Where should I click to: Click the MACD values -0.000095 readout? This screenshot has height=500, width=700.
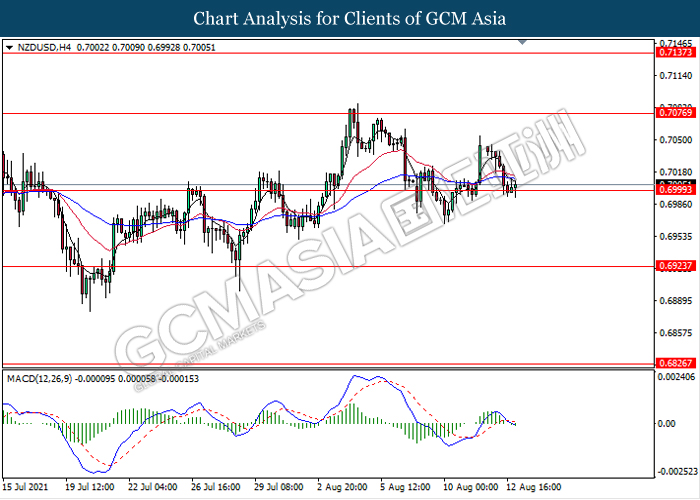(x=95, y=379)
